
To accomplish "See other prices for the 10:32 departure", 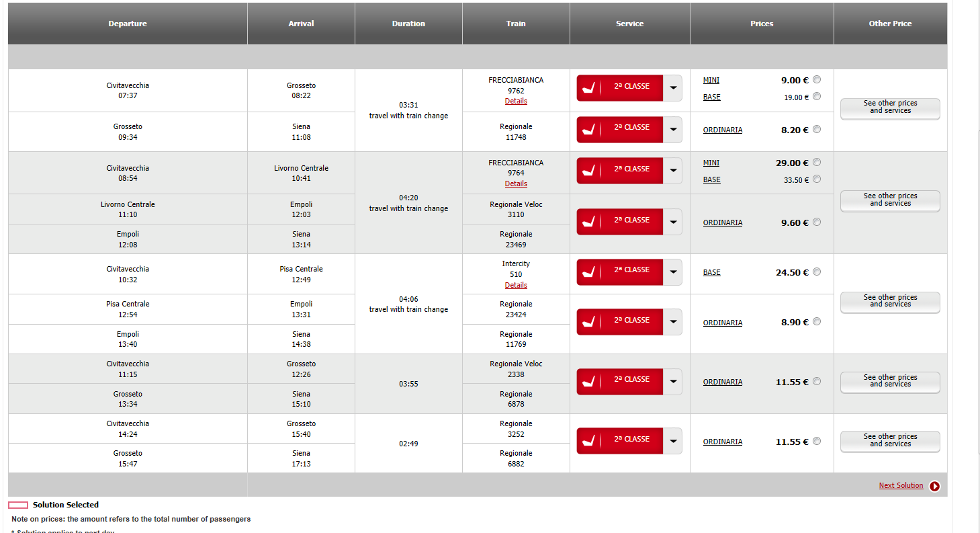I will click(x=890, y=302).
